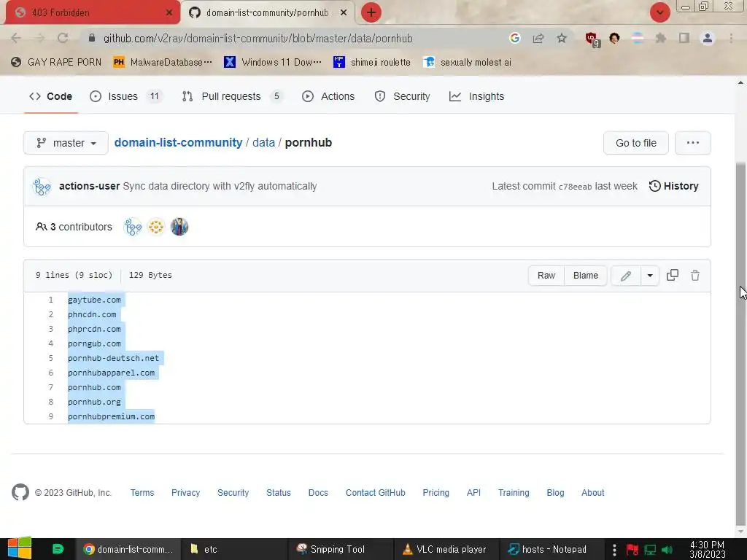Select the Code repository tab

click(50, 96)
